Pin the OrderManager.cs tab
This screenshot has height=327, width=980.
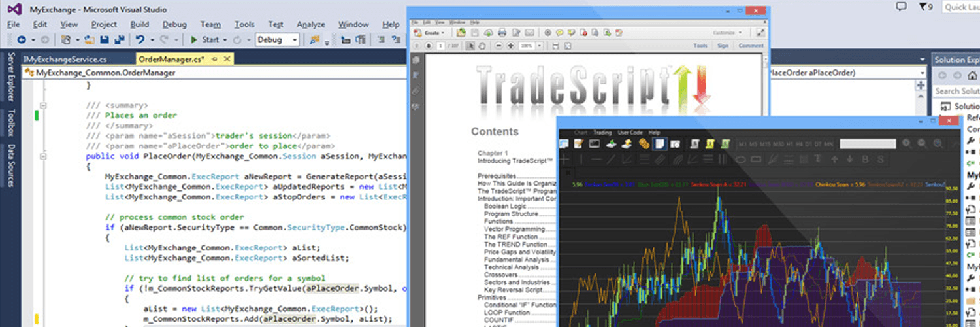click(214, 60)
